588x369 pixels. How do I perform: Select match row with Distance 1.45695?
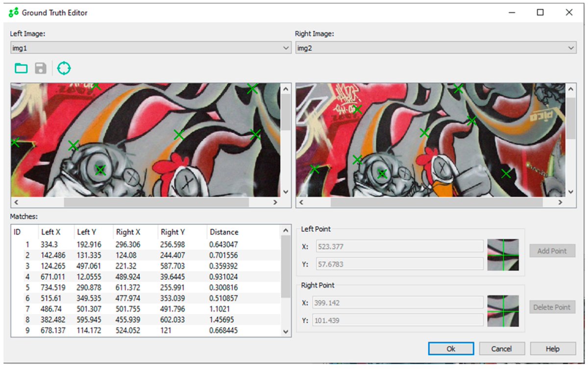click(x=146, y=320)
